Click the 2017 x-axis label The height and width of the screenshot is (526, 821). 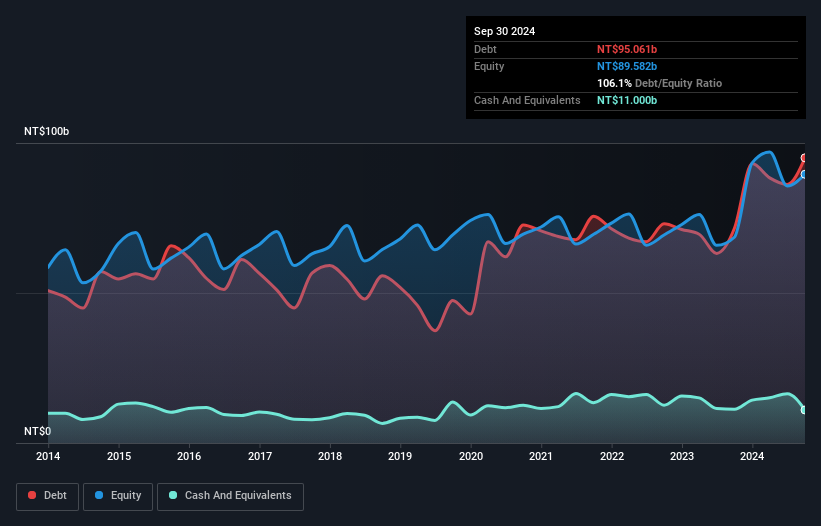click(x=260, y=456)
